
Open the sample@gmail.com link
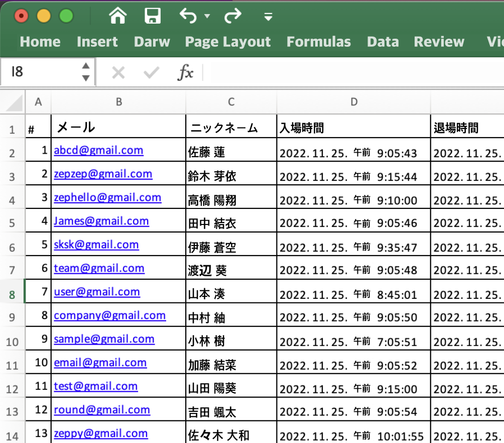[x=104, y=339]
